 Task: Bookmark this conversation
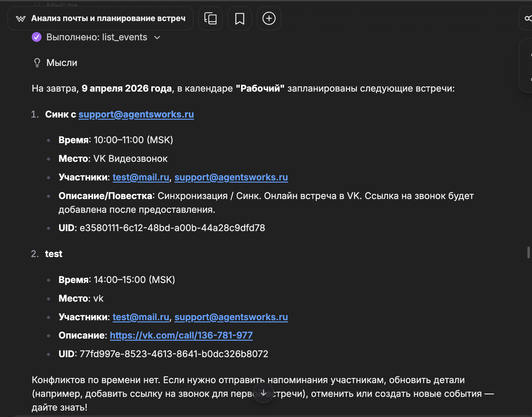coord(240,19)
